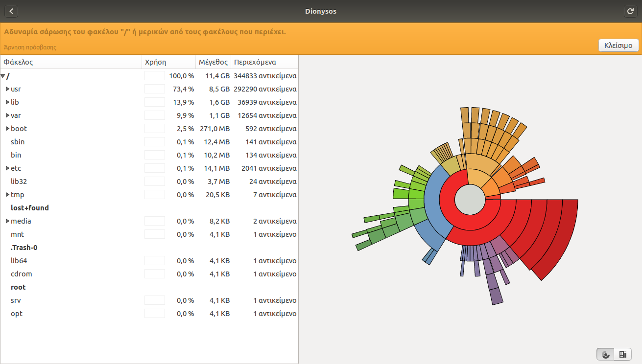Click the rescan reload icon
Viewport: 642px width, 364px height.
pyautogui.click(x=630, y=11)
